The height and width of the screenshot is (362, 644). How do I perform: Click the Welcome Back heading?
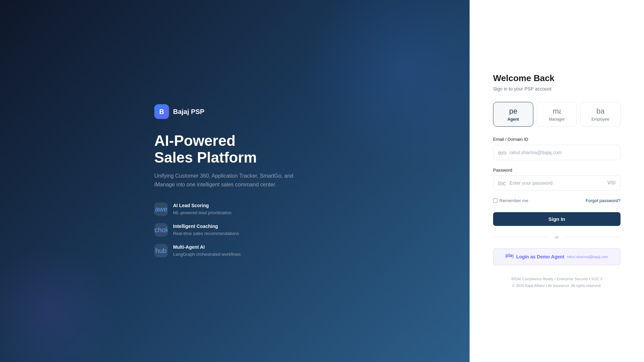(x=524, y=78)
